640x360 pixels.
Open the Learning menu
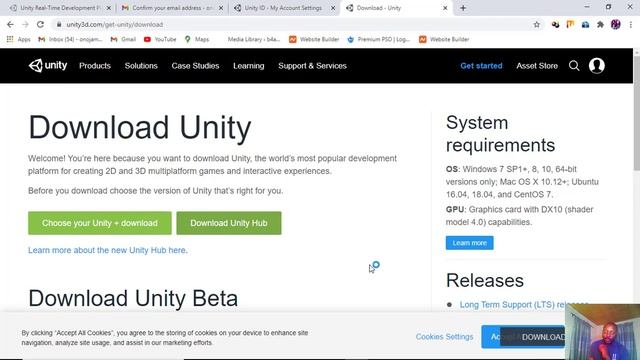tap(249, 66)
